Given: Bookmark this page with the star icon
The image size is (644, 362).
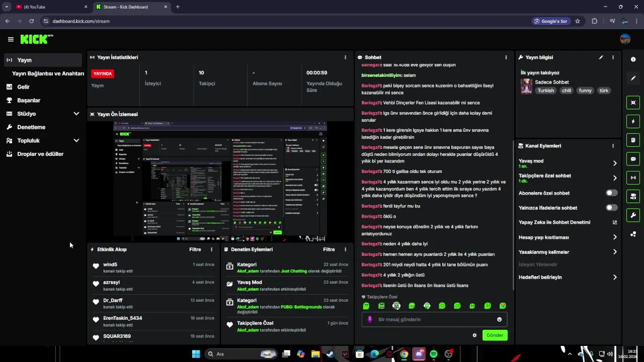Looking at the screenshot, I should 578,21.
